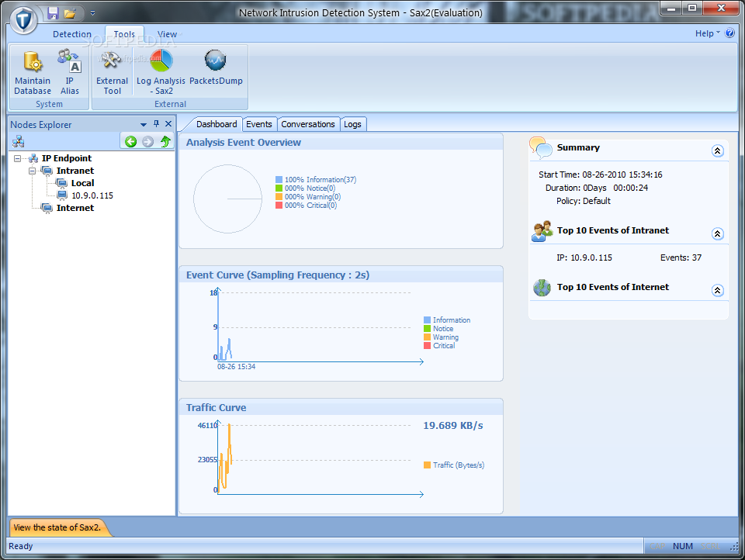
Task: Click the Information swatch in Event Curve legend
Action: point(427,320)
